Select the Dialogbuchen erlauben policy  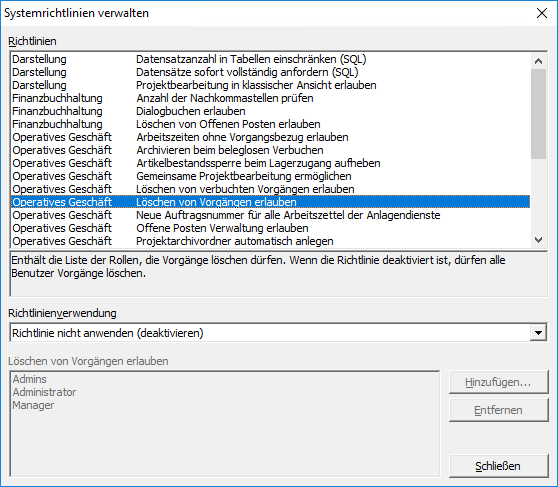point(270,111)
